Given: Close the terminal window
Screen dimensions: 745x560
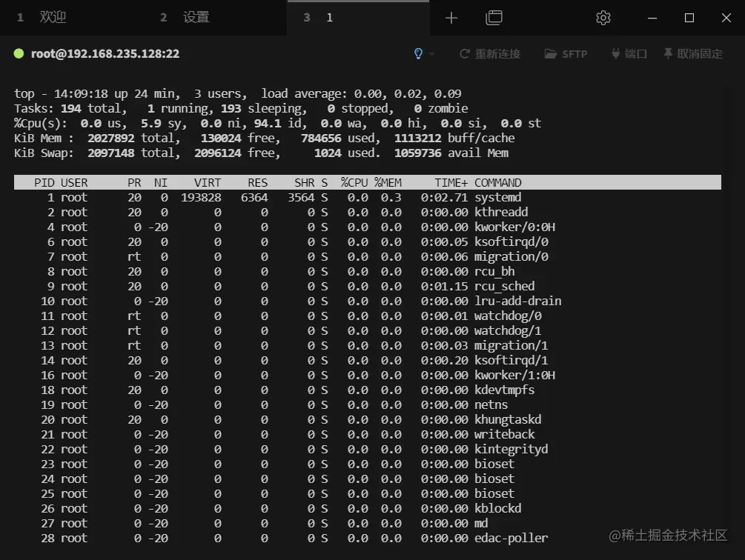Looking at the screenshot, I should pos(726,18).
